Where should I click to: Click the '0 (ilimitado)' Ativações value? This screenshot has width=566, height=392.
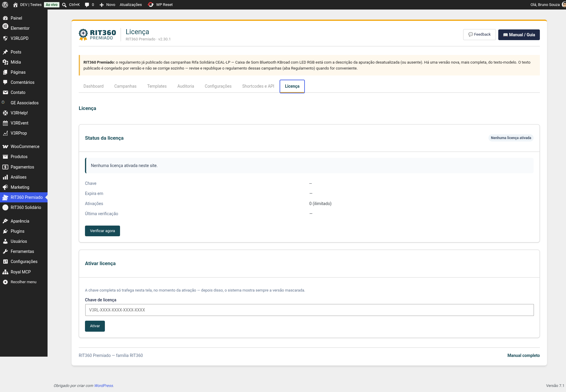coord(320,204)
